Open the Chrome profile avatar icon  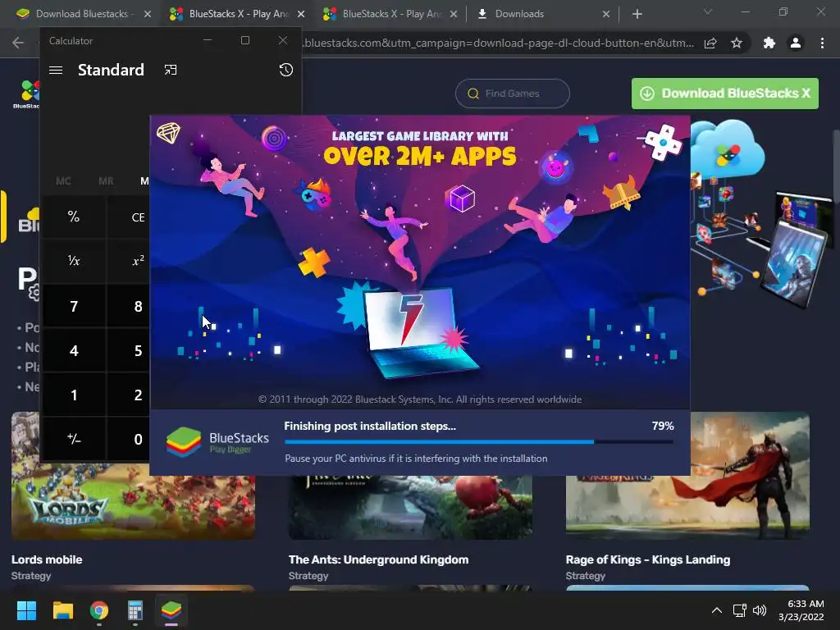pyautogui.click(x=796, y=43)
